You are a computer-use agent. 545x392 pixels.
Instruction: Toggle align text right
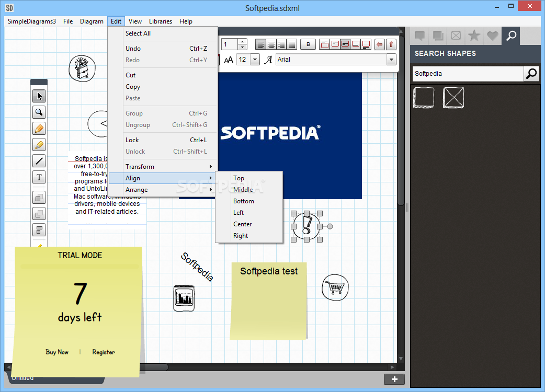[281, 44]
